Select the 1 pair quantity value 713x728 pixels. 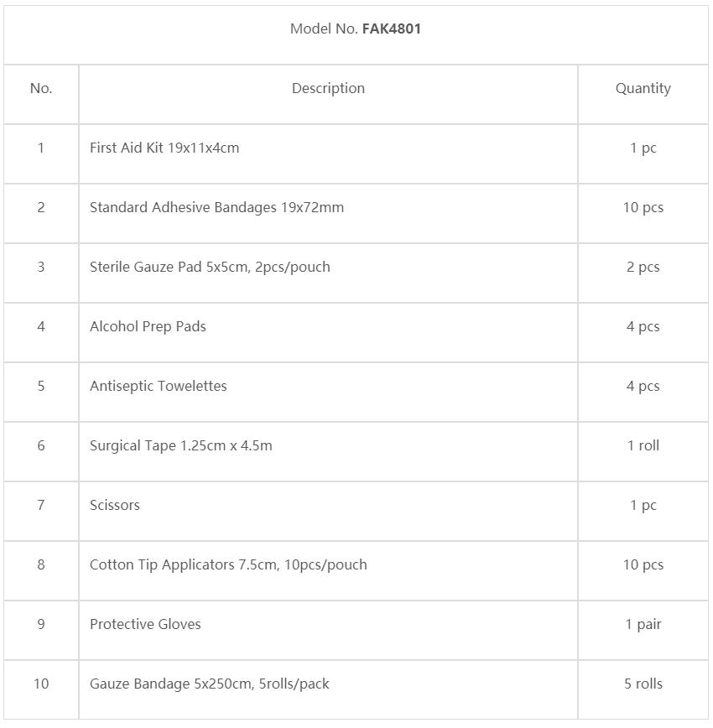pyautogui.click(x=643, y=624)
